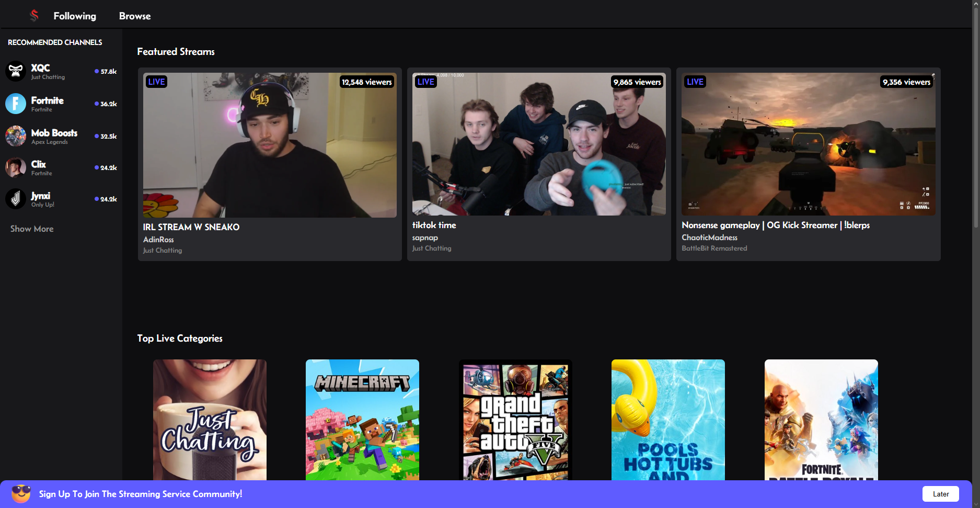Open the AdinRoss stream thumbnail
980x508 pixels.
(x=270, y=145)
